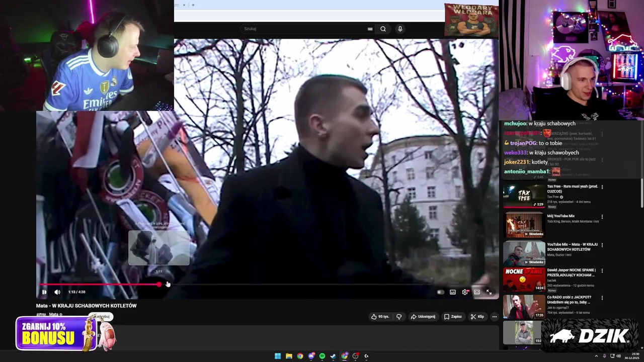
Task: Click the hover preview thumbnail above progress bar
Action: coord(159,248)
